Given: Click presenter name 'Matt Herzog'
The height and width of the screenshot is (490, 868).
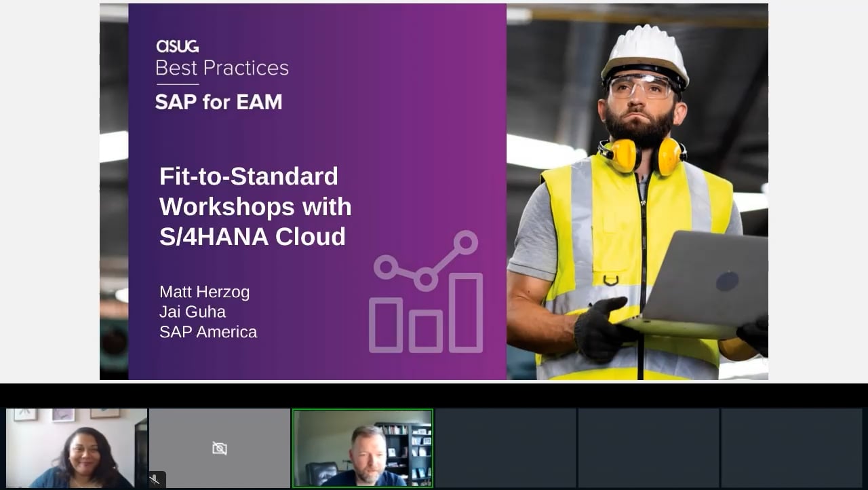Looking at the screenshot, I should (x=204, y=292).
